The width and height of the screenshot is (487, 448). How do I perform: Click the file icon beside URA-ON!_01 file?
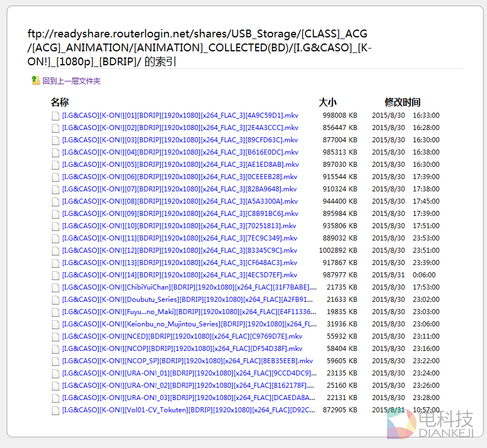click(55, 373)
